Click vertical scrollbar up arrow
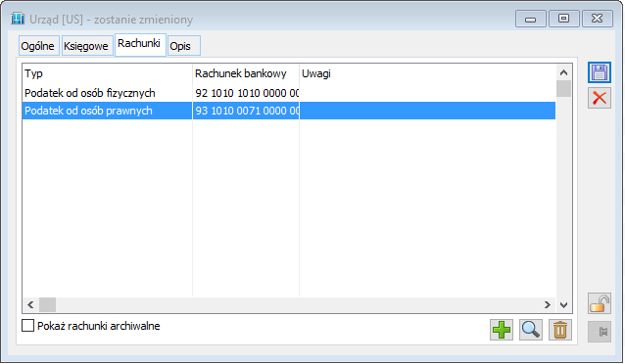The image size is (625, 364). (x=563, y=72)
